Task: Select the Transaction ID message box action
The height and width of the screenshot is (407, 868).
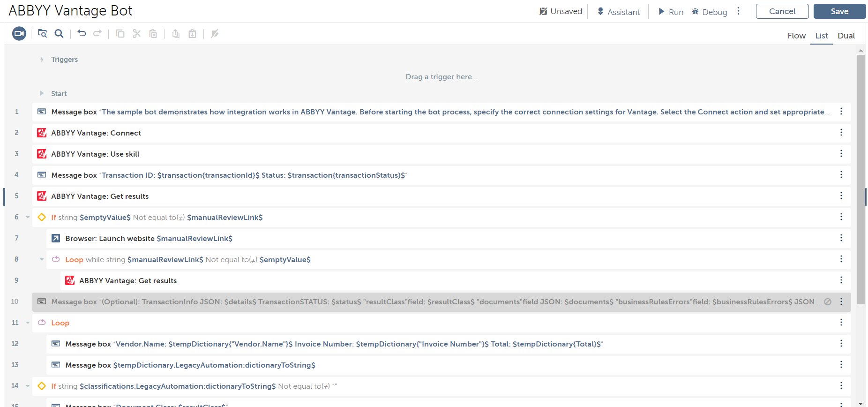Action: [441, 175]
